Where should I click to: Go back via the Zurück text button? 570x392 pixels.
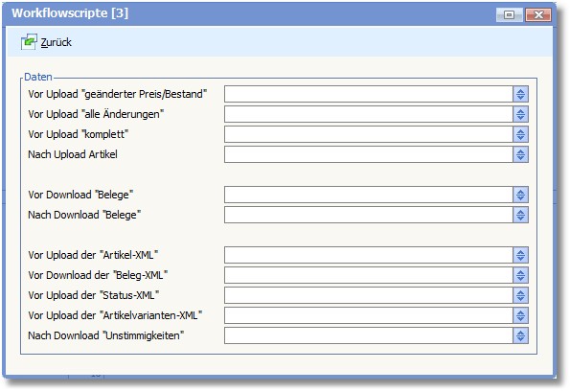56,42
